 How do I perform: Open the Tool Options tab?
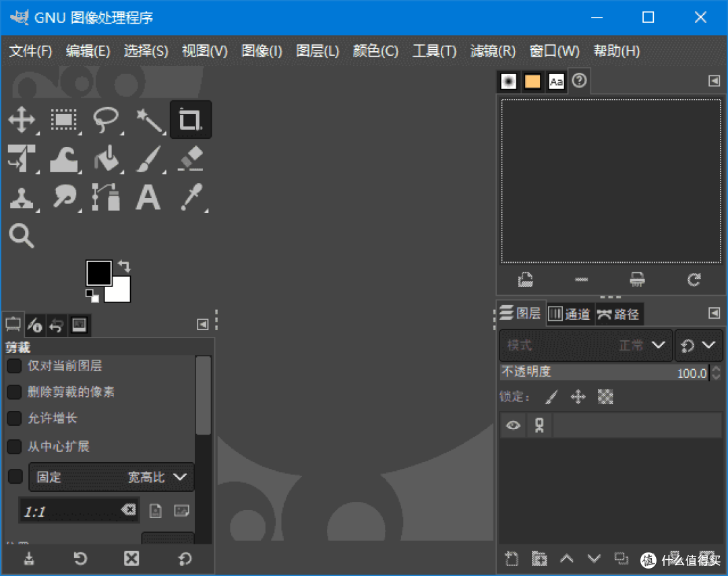click(13, 324)
